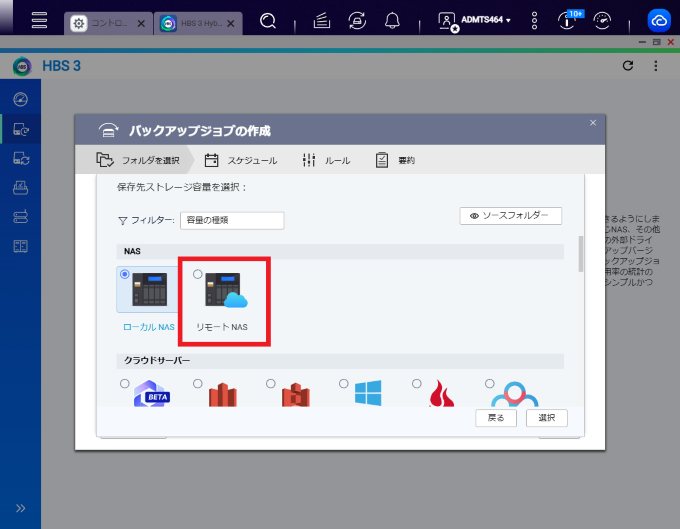Screen dimensions: 680x529
Task: Open the ADMTS464 user dropdown
Action: click(x=486, y=20)
